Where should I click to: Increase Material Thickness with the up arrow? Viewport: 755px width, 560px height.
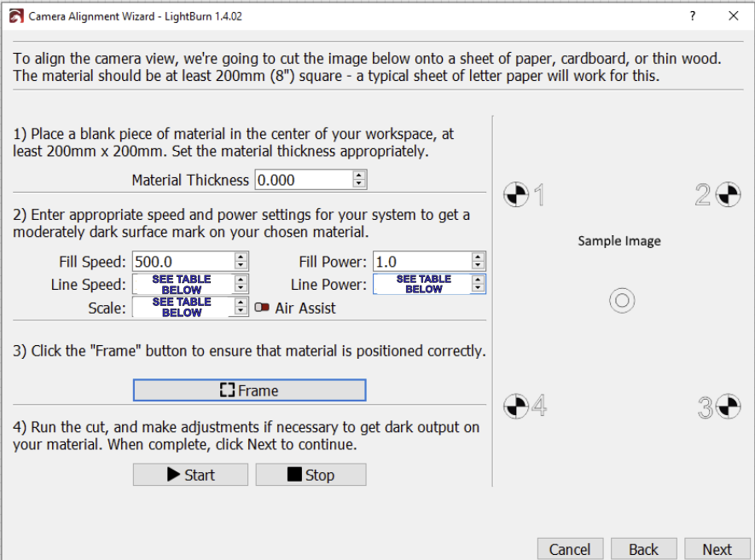click(x=359, y=175)
